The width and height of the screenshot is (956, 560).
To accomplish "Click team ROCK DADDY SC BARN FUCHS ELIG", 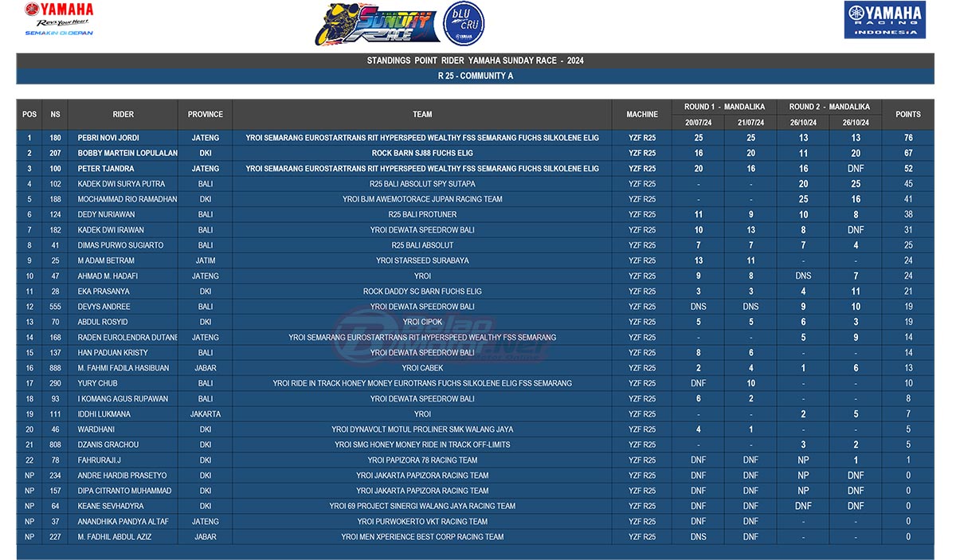I will (422, 292).
